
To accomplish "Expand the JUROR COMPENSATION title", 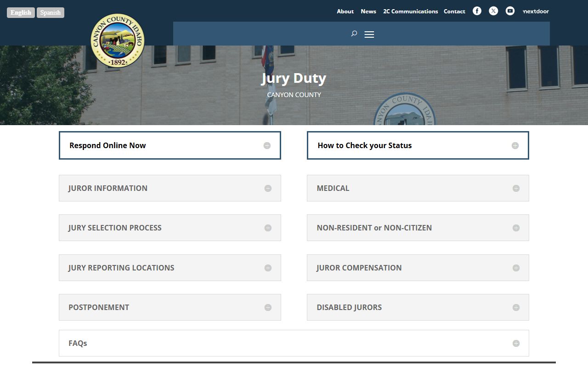I will pyautogui.click(x=359, y=268).
